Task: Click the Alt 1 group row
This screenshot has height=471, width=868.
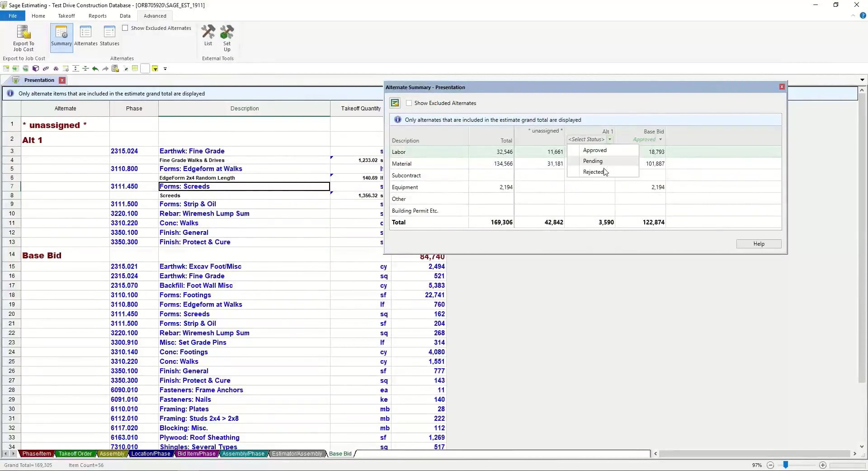Action: (x=193, y=140)
